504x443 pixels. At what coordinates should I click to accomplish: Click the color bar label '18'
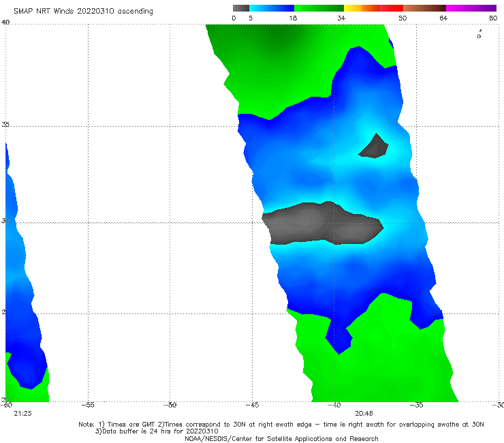pos(293,18)
